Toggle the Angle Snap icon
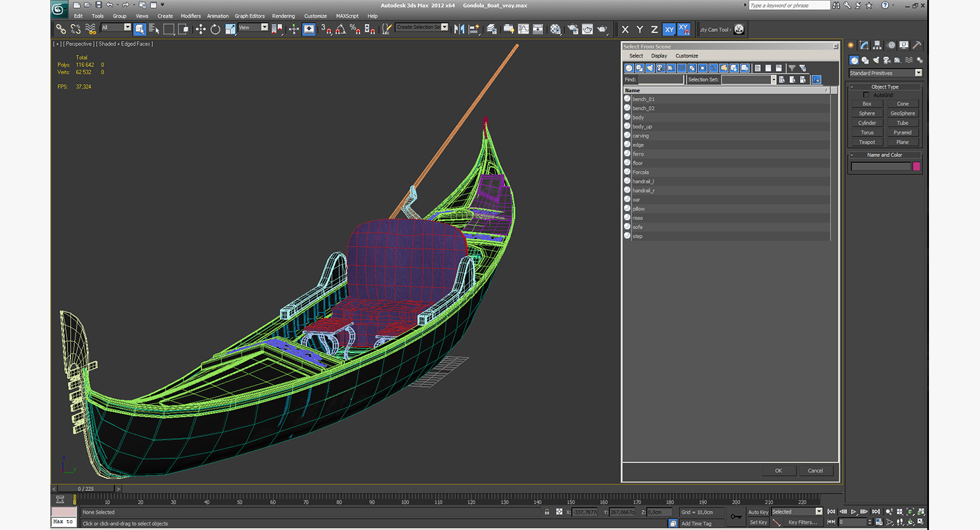 340,29
